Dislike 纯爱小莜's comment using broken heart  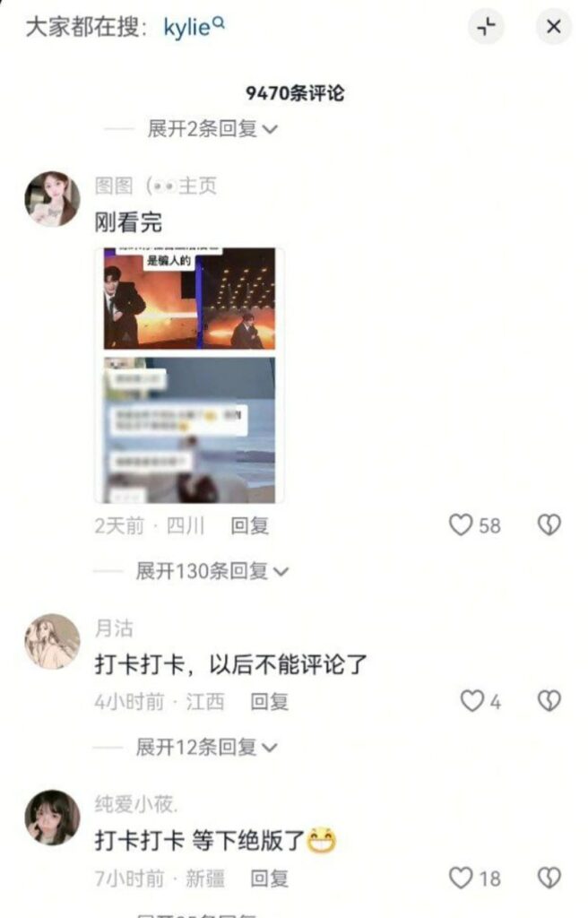(x=549, y=878)
